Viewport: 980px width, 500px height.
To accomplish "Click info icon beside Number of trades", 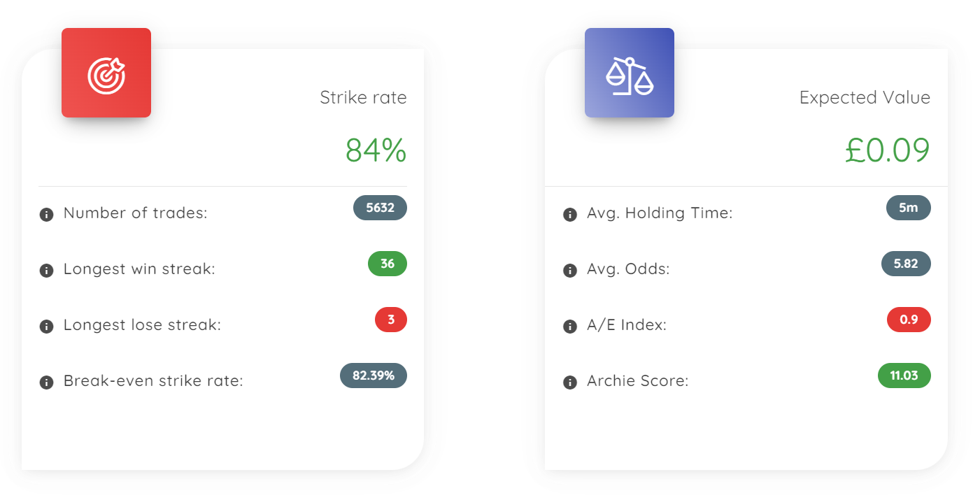I will 47,215.
